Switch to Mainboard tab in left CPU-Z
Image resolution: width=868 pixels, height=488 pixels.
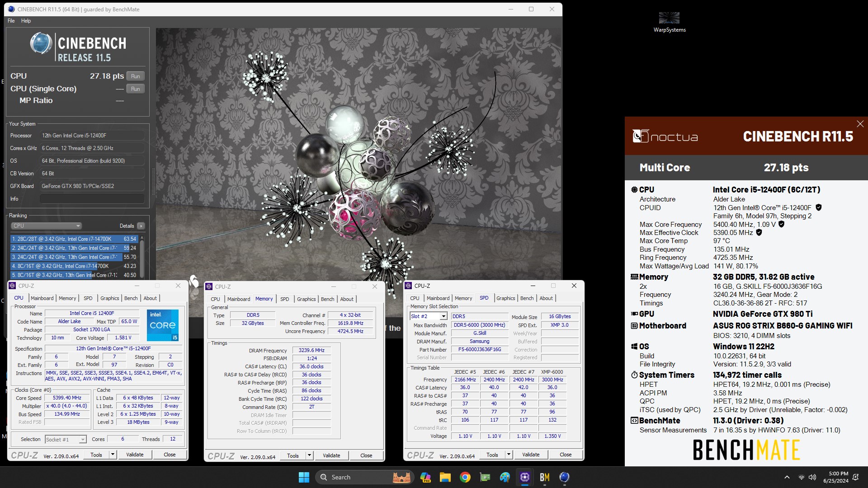coord(42,298)
